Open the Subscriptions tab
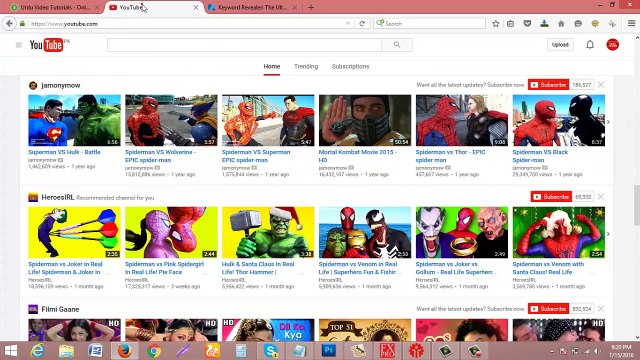The image size is (640, 360). click(x=350, y=67)
